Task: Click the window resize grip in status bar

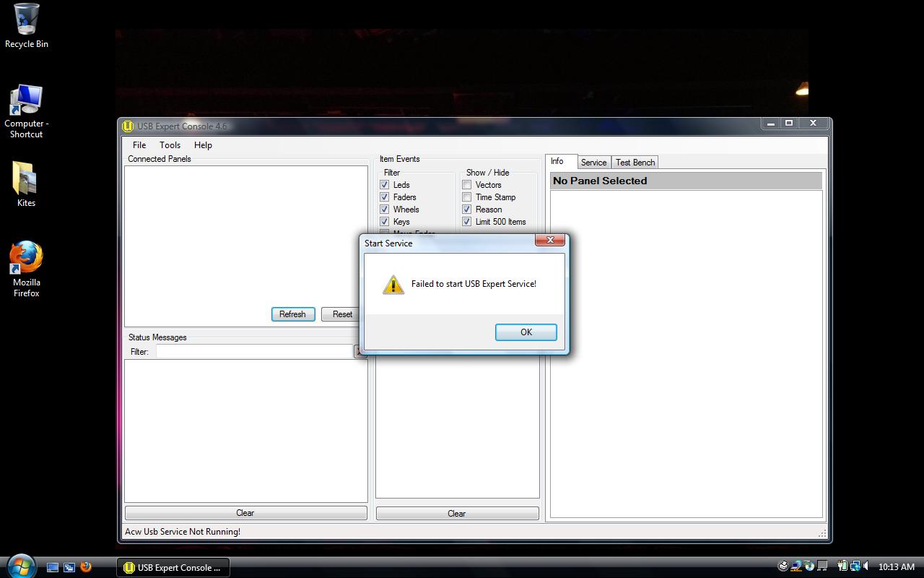Action: pos(821,533)
